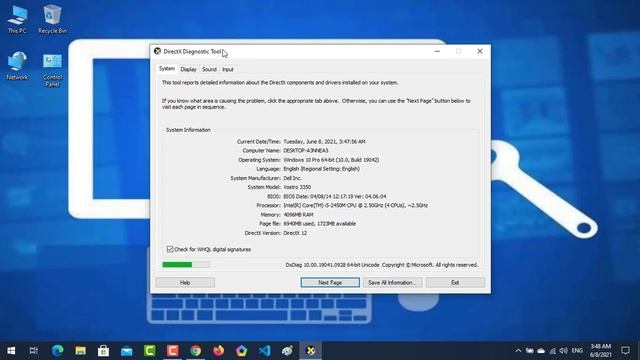Image resolution: width=640 pixels, height=360 pixels.
Task: Click the System Model Vostro 3350 text
Action: coord(297,187)
